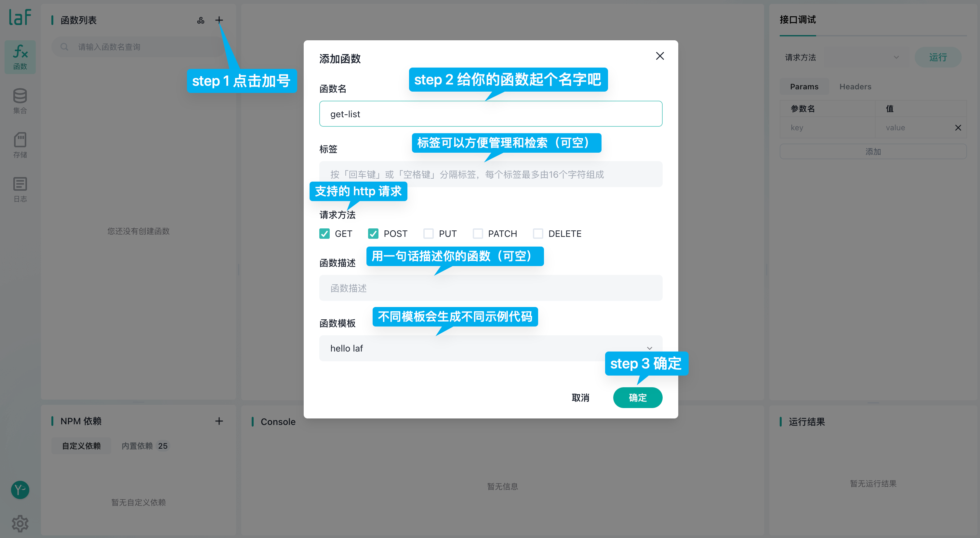Click the plus icon in NPM 依赖 panel

click(x=219, y=421)
